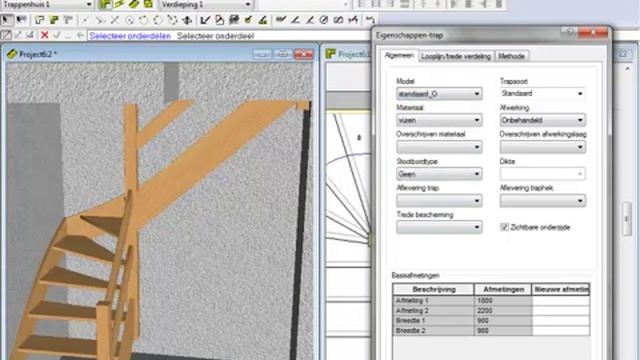Toggle the Zichtbare onderzijde checkbox
This screenshot has height=360, width=640.
pyautogui.click(x=504, y=227)
